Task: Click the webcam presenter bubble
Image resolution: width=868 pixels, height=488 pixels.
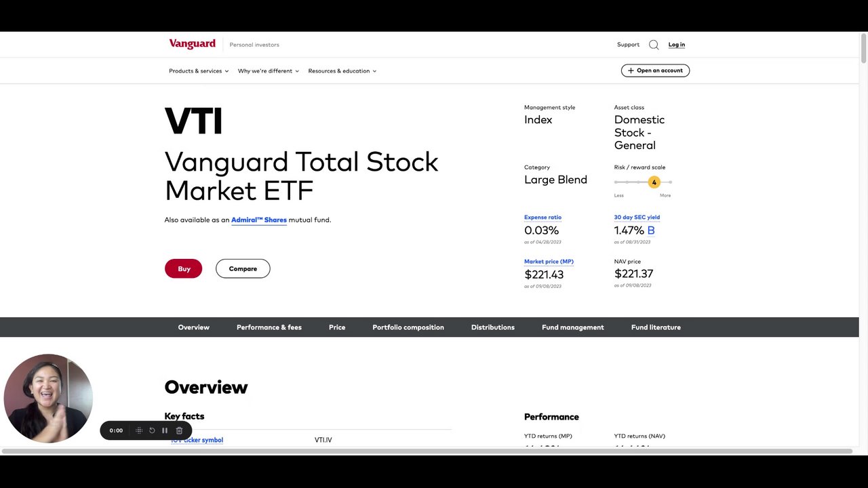Action: (48, 399)
